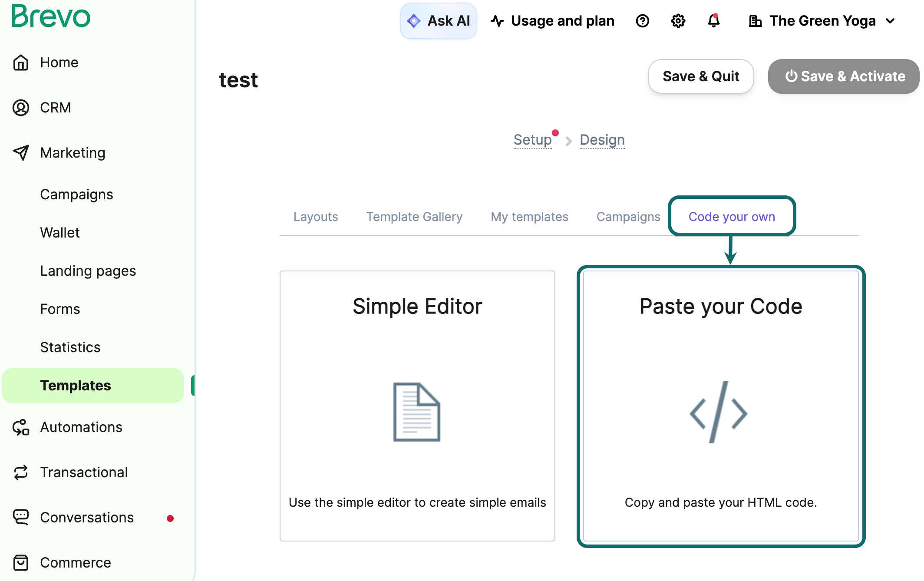Switch to the My templates tab
Screen dimensions: 924x581
[x=529, y=217]
